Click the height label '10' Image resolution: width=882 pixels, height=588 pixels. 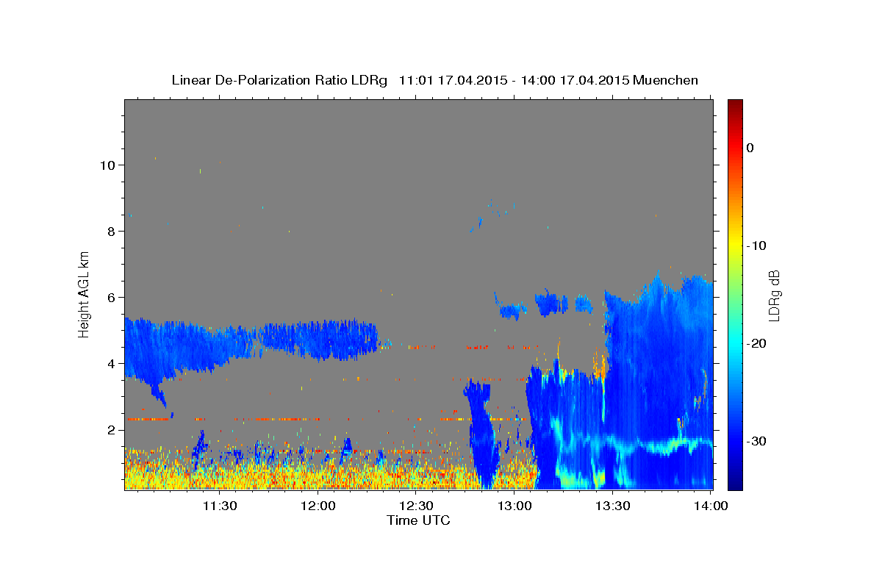(107, 165)
